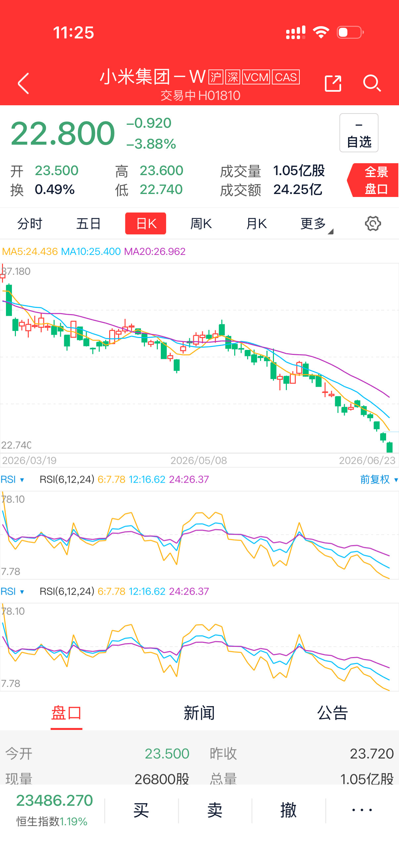
Task: Tap the 昨收 23.720 value
Action: (x=372, y=753)
